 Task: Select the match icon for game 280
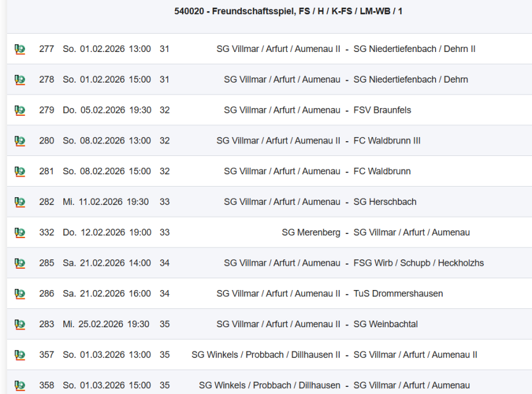(x=20, y=141)
